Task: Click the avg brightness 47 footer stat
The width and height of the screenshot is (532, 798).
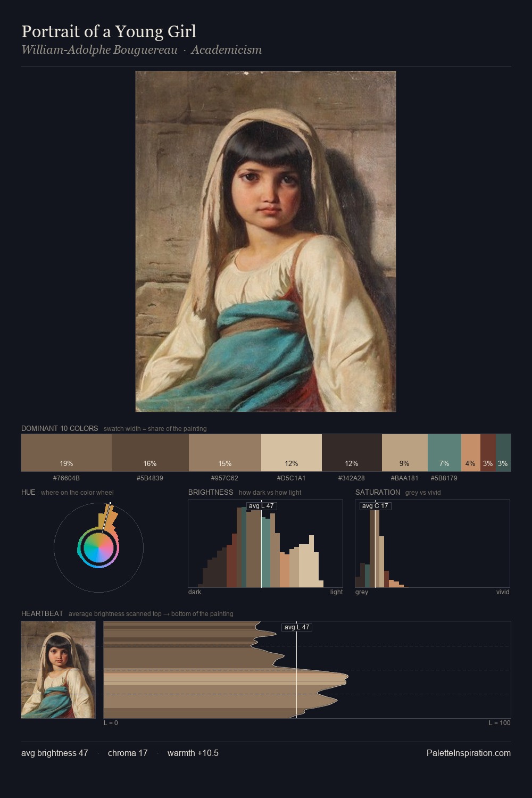Action: 55,753
